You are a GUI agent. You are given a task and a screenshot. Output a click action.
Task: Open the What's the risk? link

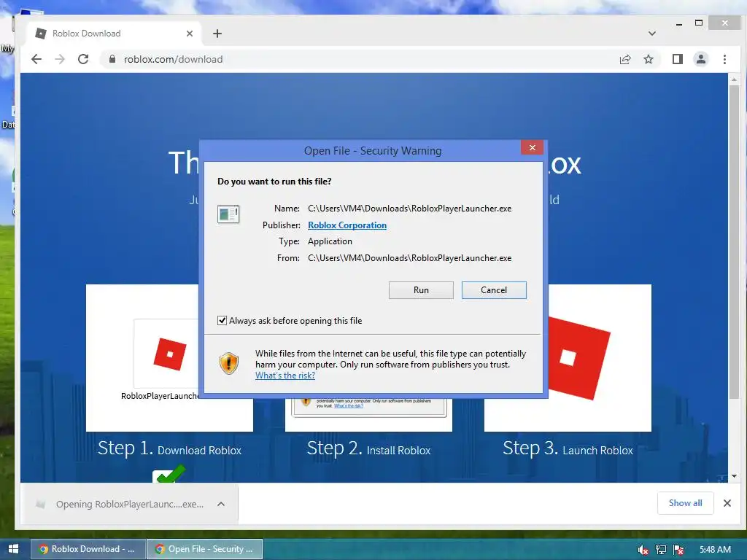pos(285,376)
